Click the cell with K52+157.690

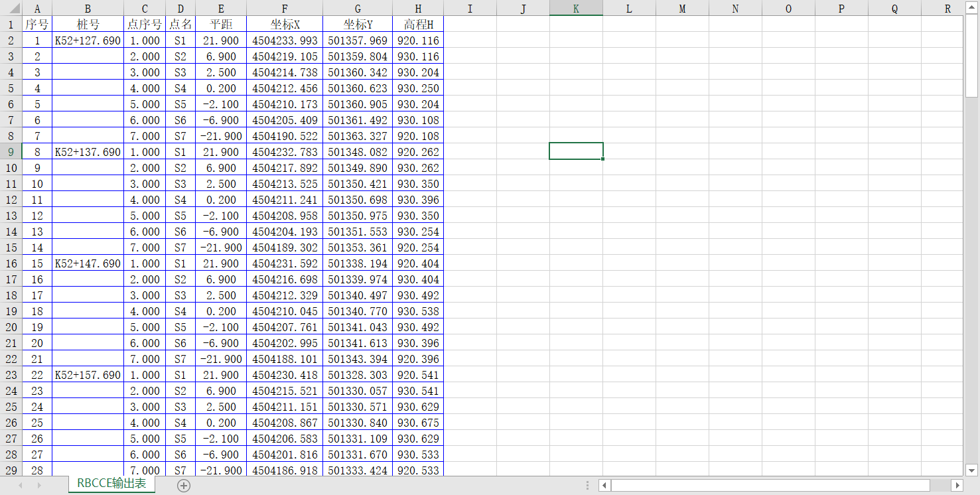pyautogui.click(x=88, y=375)
